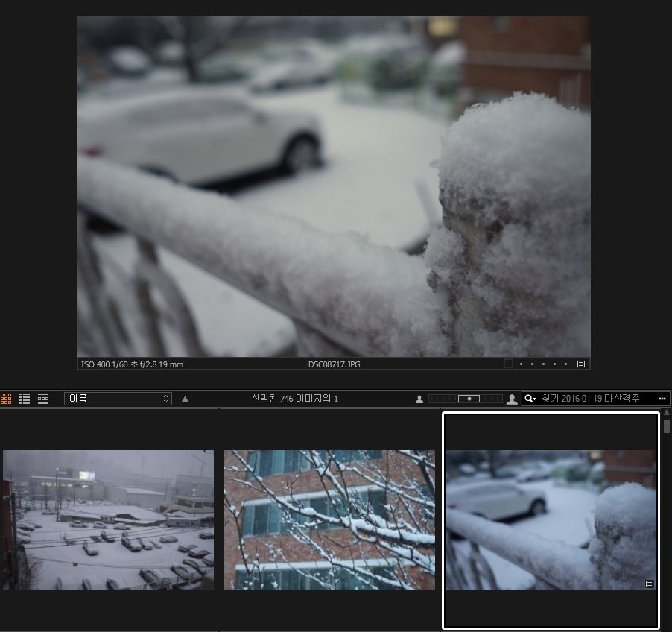The width and height of the screenshot is (672, 632).
Task: Click the color tag box in the viewer bar
Action: coord(508,364)
